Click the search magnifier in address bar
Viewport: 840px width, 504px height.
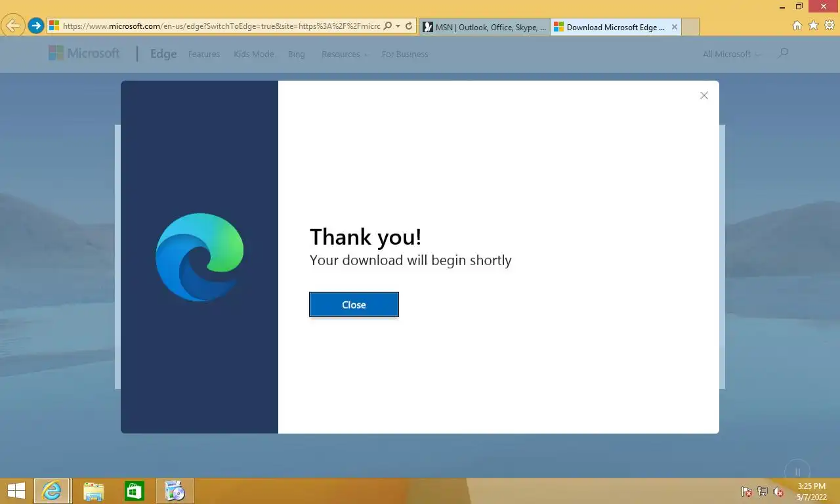coord(387,26)
